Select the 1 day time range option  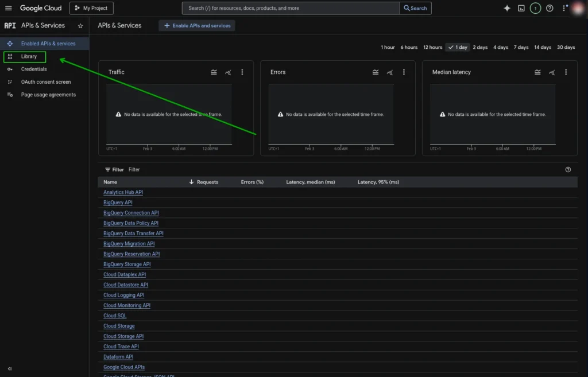tap(457, 47)
